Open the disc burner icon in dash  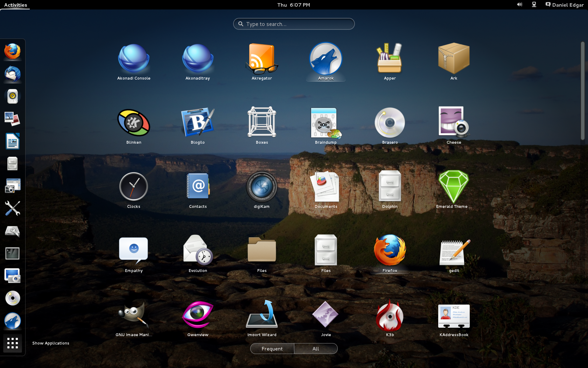[x=13, y=298]
